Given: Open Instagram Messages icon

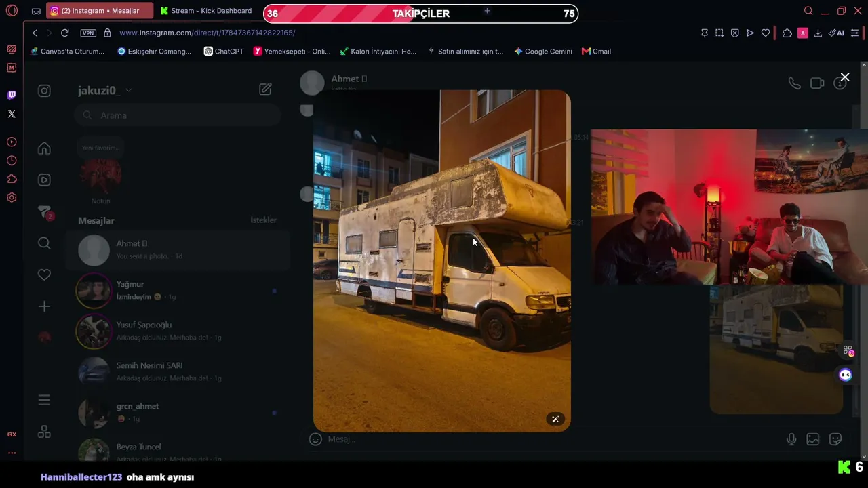Looking at the screenshot, I should (x=44, y=211).
